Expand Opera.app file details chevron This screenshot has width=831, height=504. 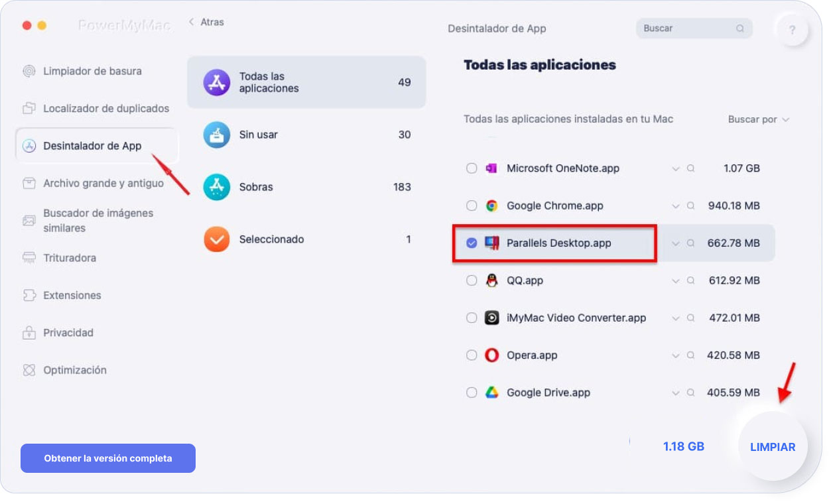[x=675, y=356]
